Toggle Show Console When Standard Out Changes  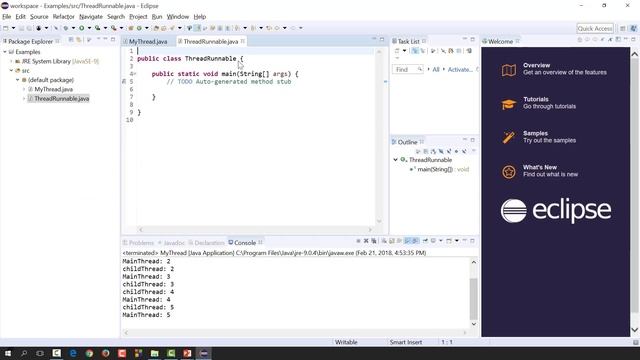coord(407,241)
